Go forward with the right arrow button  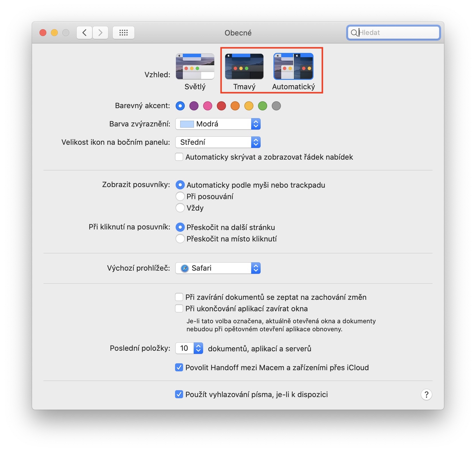click(100, 33)
